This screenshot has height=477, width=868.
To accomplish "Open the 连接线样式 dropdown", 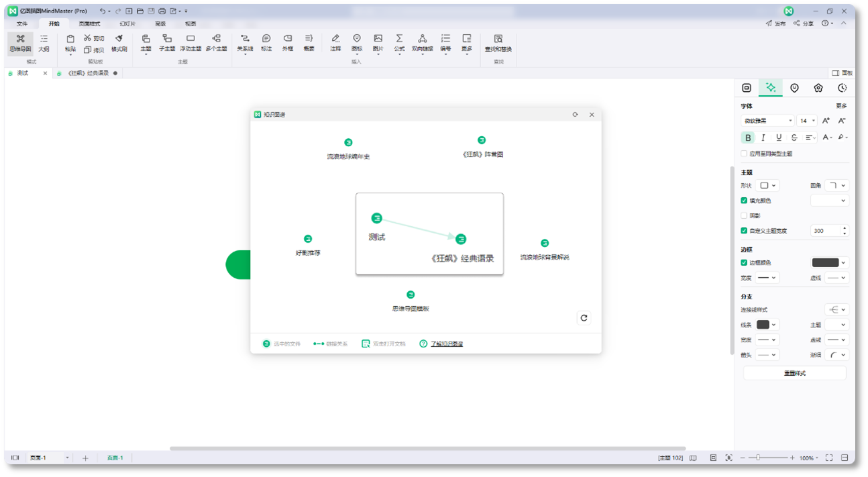I will point(836,310).
